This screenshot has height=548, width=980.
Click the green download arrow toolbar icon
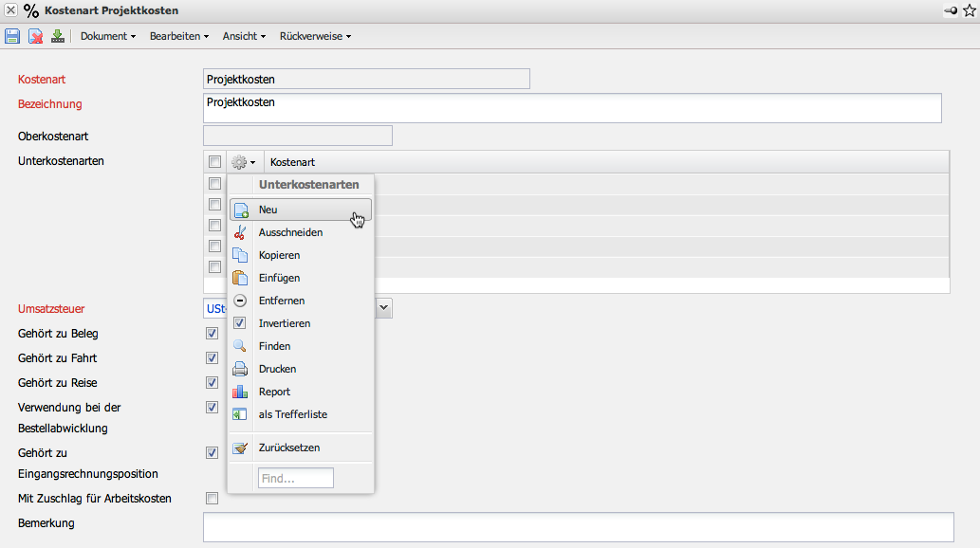(58, 36)
